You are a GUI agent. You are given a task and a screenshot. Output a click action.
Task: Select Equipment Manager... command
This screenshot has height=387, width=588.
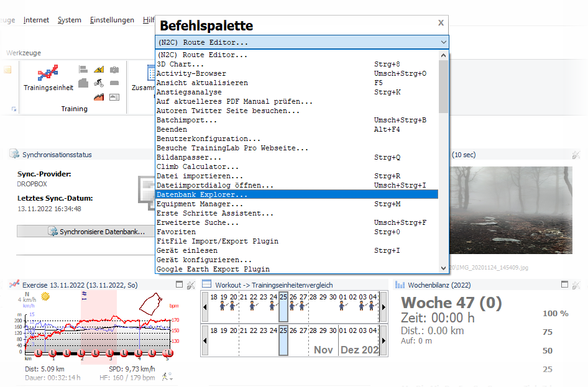click(296, 204)
